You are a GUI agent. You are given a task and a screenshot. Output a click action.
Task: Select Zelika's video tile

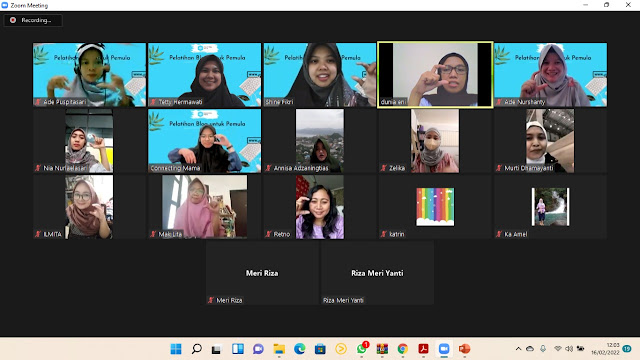(x=435, y=141)
